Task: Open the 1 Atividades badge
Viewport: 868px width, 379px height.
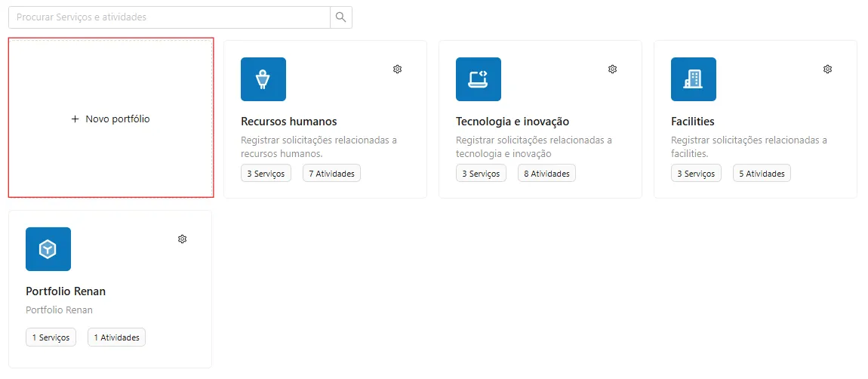Action: click(x=117, y=337)
